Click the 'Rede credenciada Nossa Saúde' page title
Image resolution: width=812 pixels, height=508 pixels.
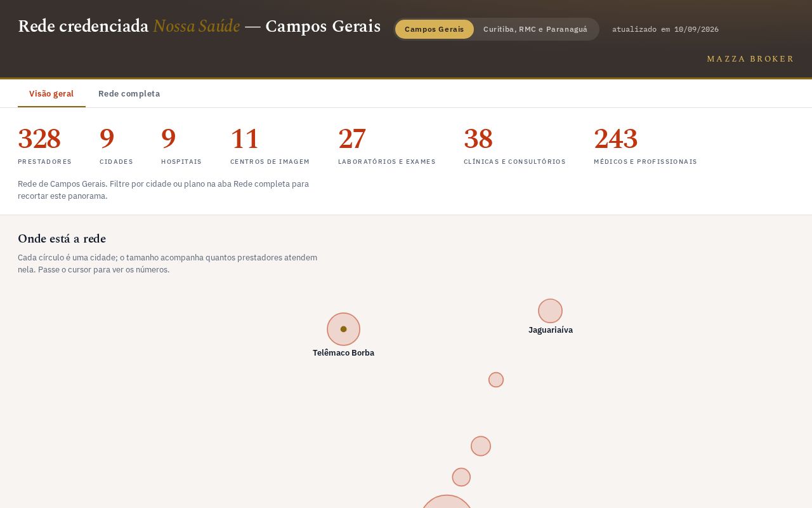click(x=199, y=27)
